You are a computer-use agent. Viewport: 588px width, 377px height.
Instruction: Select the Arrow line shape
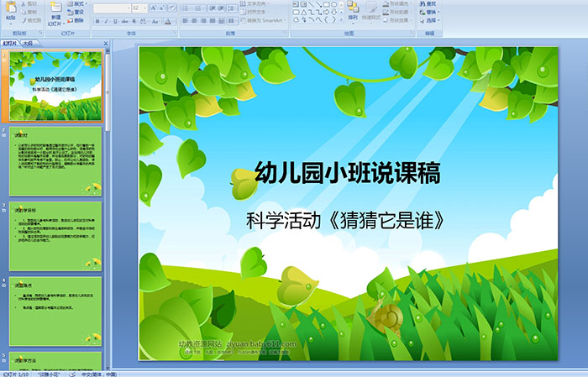coord(318,4)
